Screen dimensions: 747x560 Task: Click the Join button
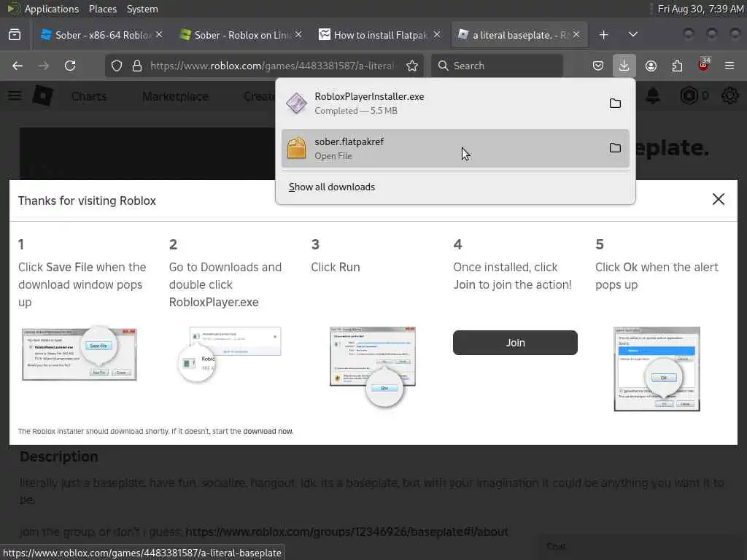515,343
